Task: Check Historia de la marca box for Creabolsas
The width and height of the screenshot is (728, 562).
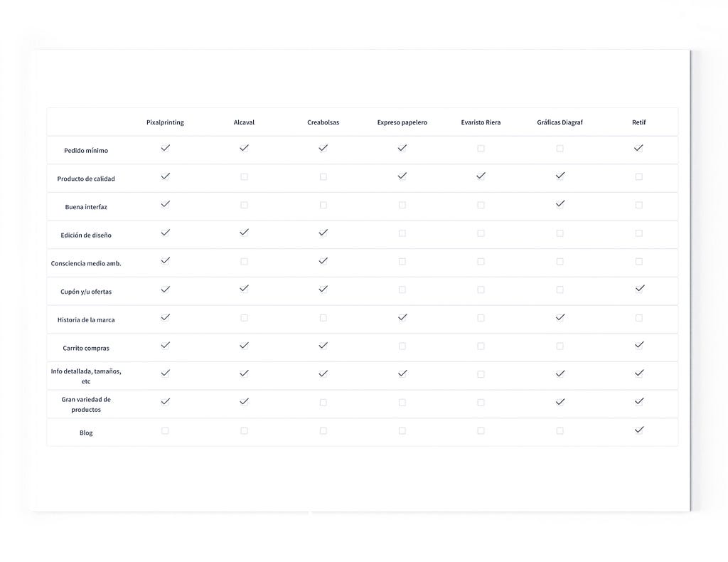Action: point(323,318)
